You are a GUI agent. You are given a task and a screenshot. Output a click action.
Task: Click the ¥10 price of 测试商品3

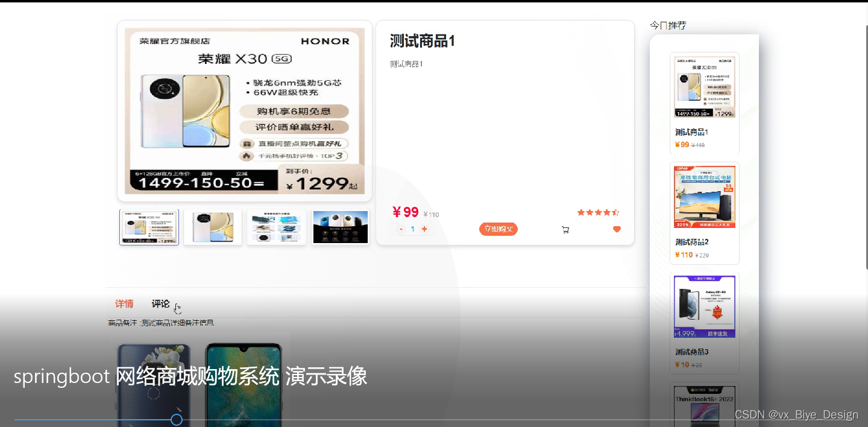click(682, 365)
